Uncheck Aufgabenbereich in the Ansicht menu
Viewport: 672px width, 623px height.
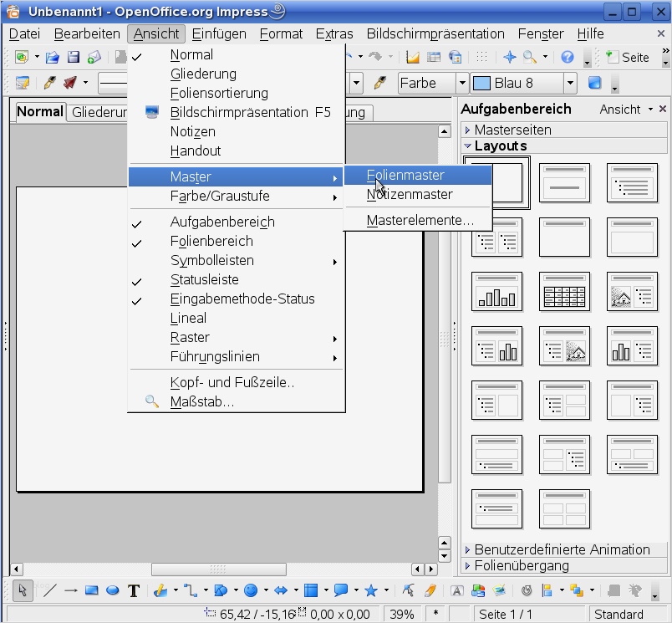pos(222,222)
